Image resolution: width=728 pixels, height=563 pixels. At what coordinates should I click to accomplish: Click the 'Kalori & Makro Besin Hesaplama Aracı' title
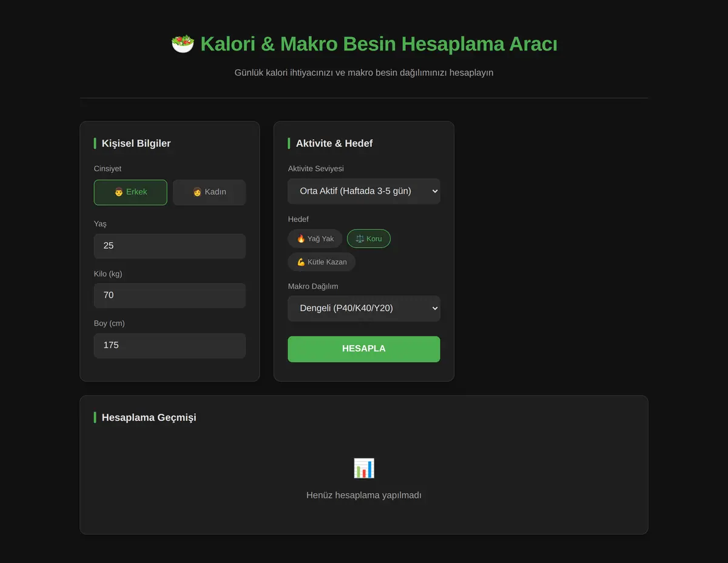[x=379, y=44]
